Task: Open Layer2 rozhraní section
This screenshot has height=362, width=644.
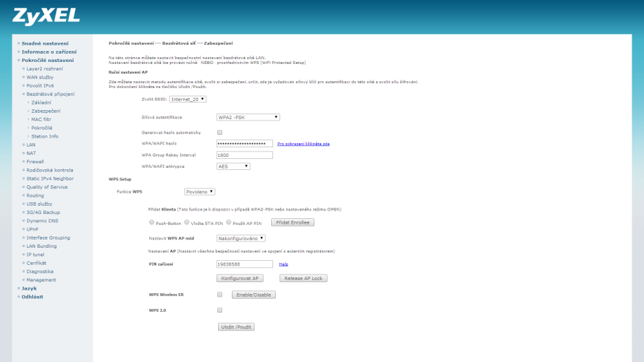Action: click(x=44, y=69)
